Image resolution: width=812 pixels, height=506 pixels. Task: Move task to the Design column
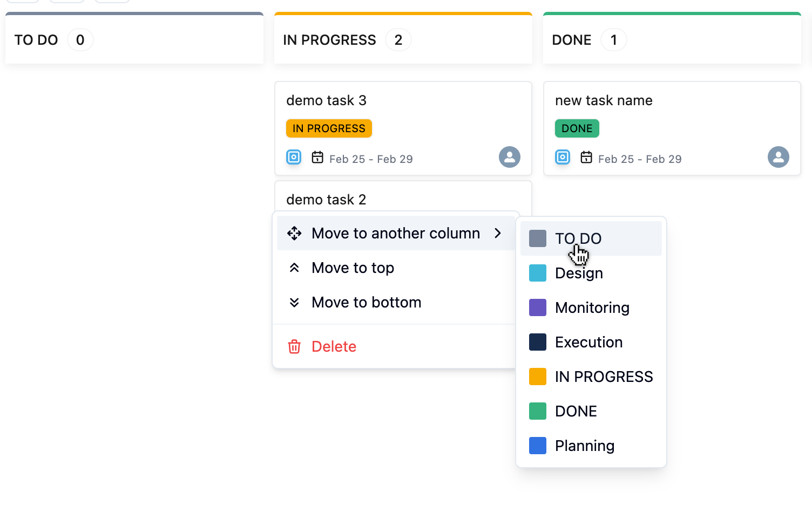click(x=579, y=273)
